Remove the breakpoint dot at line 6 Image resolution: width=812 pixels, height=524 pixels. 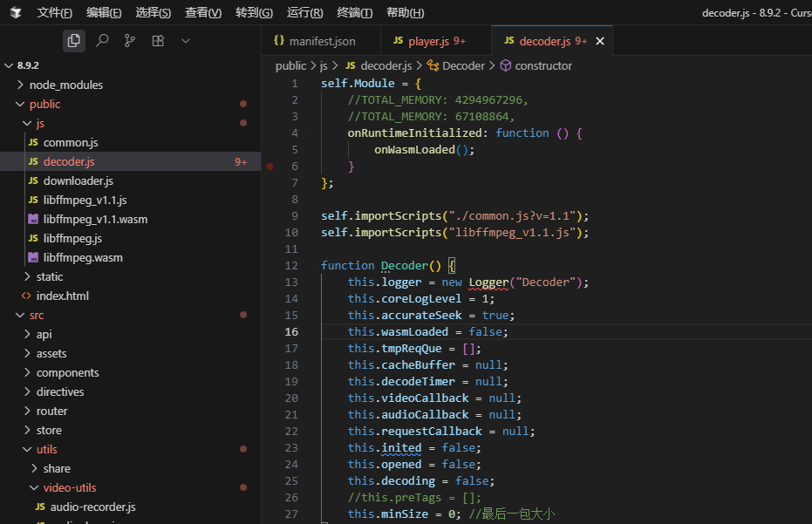point(270,167)
